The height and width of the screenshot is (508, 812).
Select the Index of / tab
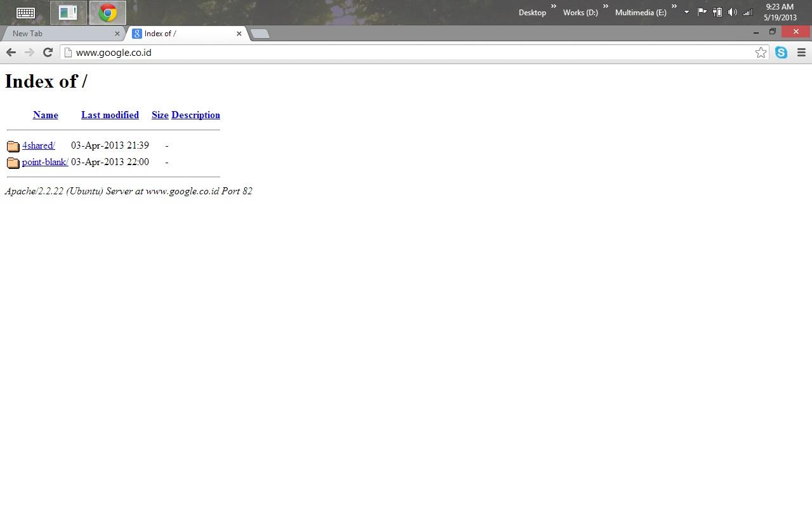tap(187, 34)
